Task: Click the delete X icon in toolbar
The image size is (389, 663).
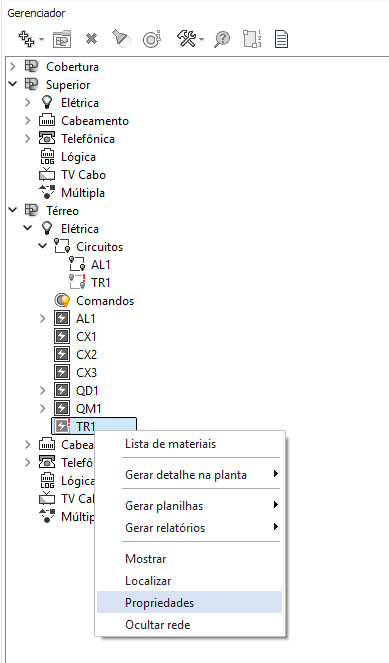Action: click(x=91, y=39)
